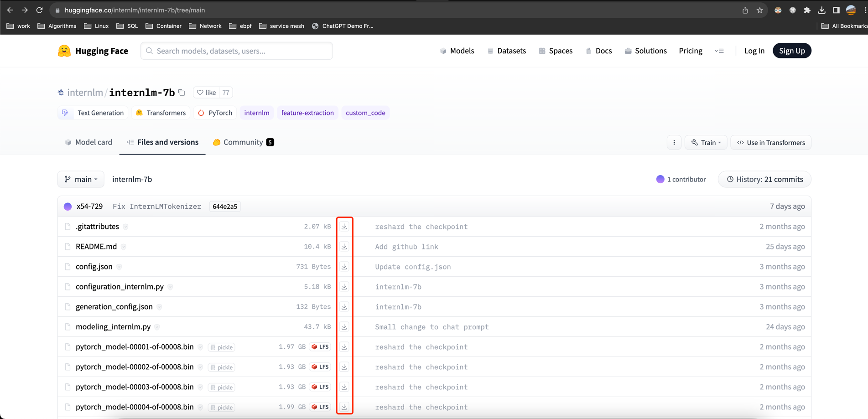Click Use in Transformers button

(771, 143)
